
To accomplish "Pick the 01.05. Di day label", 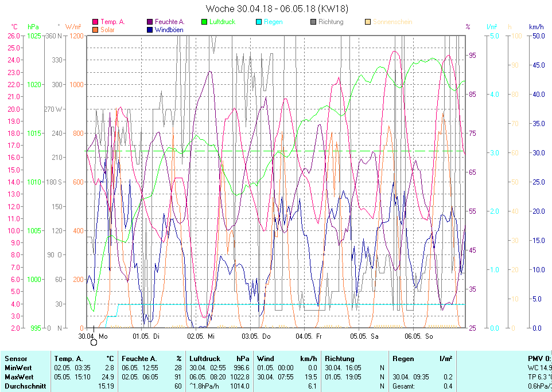I will pyautogui.click(x=146, y=336).
